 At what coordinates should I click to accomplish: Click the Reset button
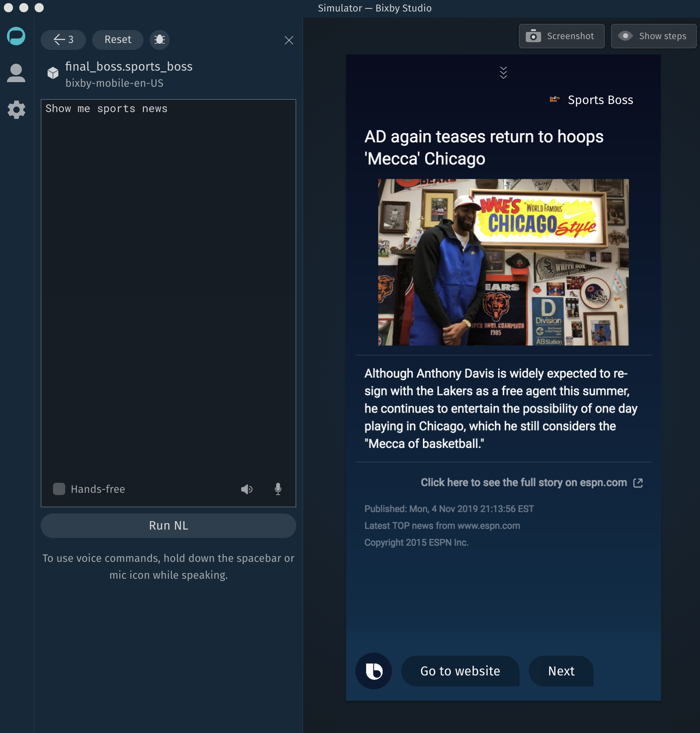point(118,40)
